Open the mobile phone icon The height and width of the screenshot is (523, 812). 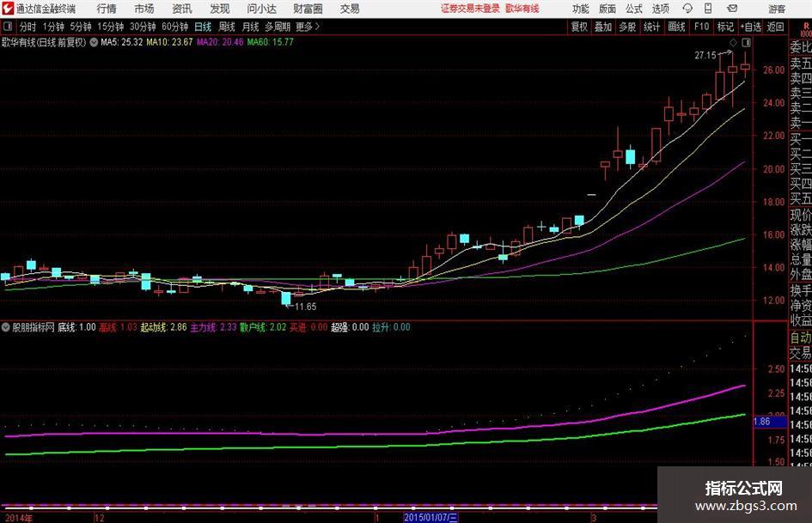click(708, 9)
